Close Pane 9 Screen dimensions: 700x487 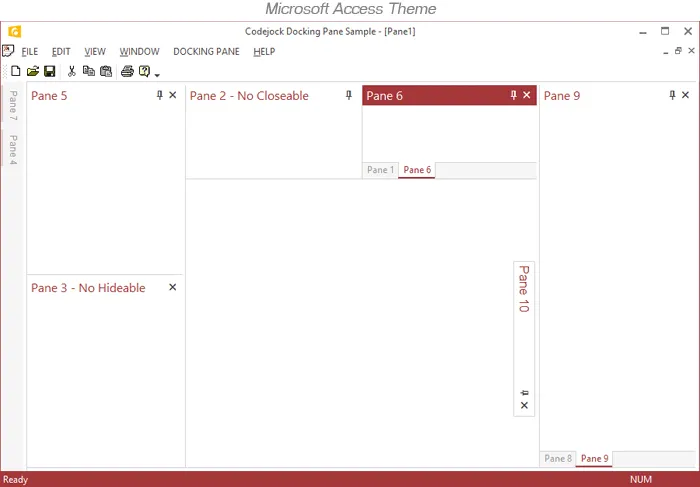[x=685, y=95]
